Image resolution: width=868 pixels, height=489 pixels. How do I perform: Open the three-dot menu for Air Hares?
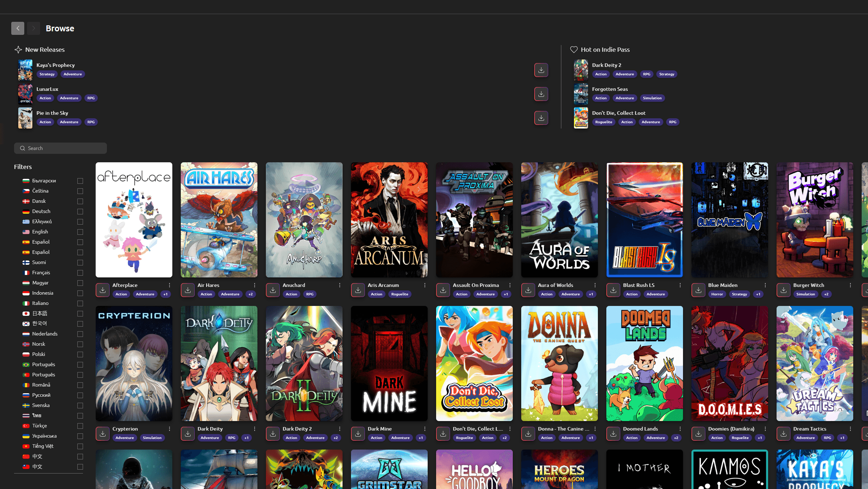click(255, 285)
